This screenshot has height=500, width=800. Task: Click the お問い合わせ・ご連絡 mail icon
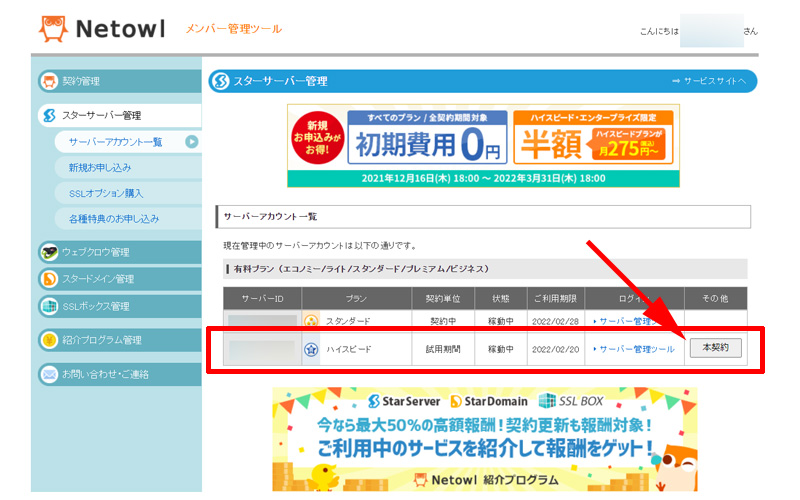tap(49, 374)
